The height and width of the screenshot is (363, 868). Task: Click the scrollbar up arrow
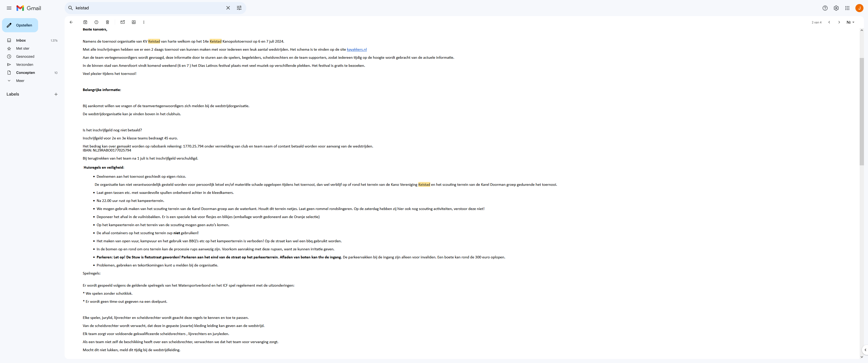click(862, 30)
